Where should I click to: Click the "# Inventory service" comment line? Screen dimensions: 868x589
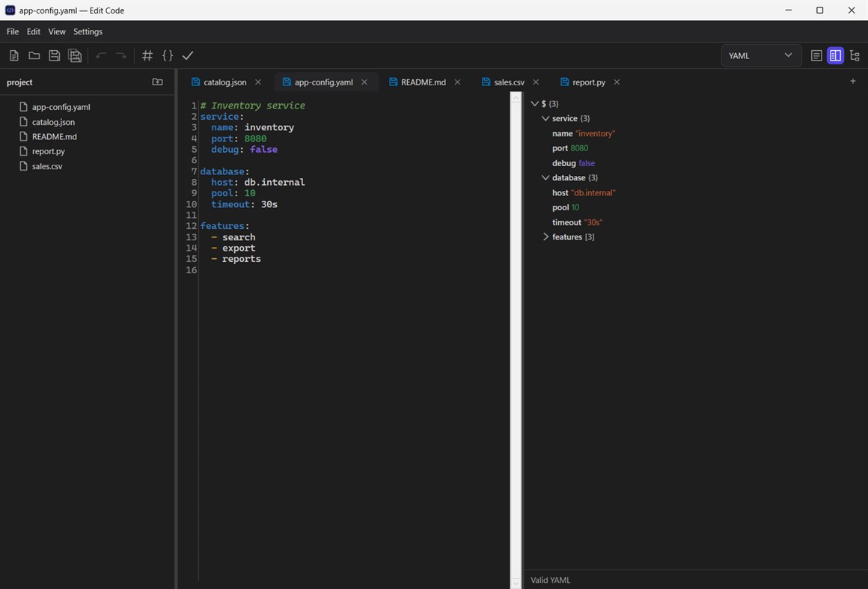[x=252, y=106]
